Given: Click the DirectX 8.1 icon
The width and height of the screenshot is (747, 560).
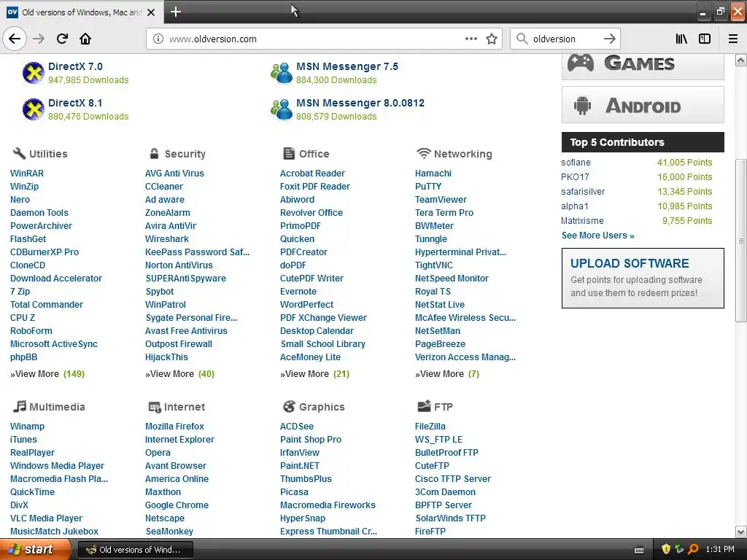Looking at the screenshot, I should coord(34,109).
